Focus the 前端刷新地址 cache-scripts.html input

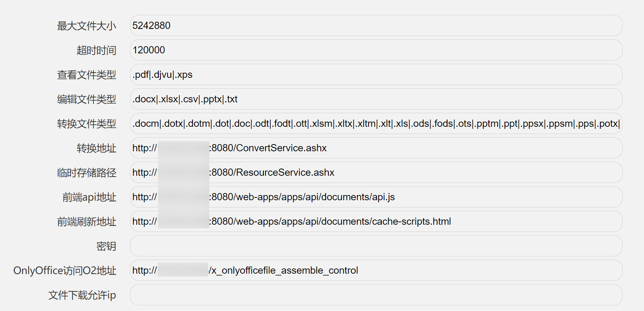pyautogui.click(x=376, y=222)
